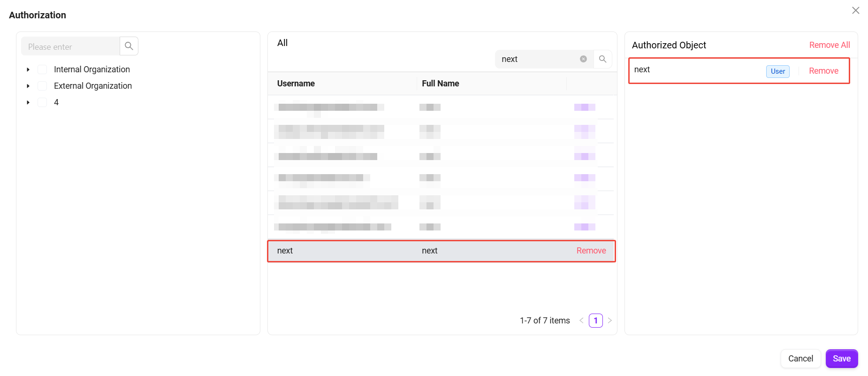Remove 'next' from Authorized Object list
This screenshot has height=376, width=868.
[x=823, y=71]
